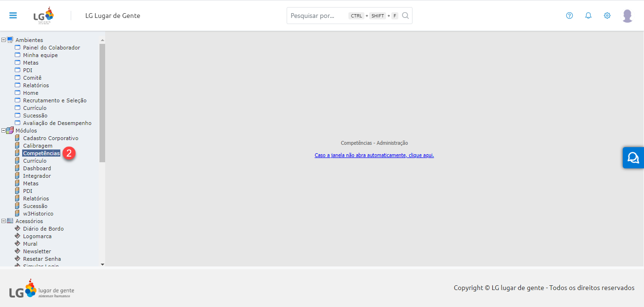Viewport: 644px width, 307px height.
Task: Open the Newsletter accessory
Action: point(37,251)
